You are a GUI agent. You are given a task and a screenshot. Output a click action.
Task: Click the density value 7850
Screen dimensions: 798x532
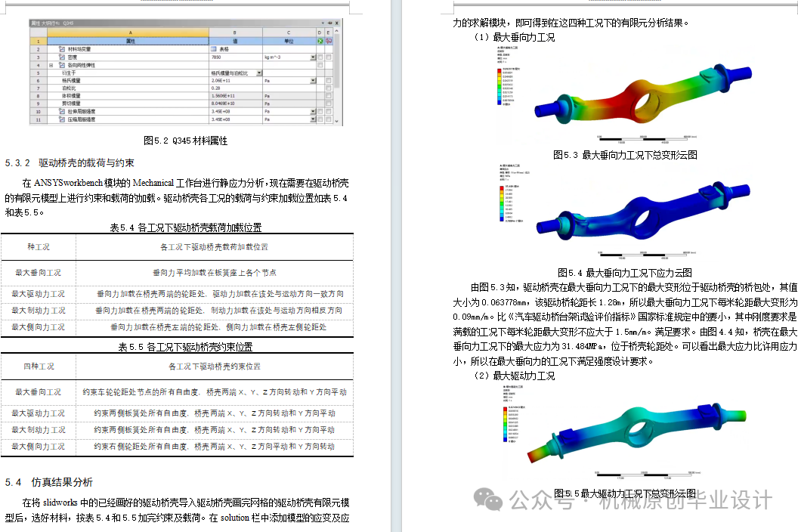(x=216, y=57)
